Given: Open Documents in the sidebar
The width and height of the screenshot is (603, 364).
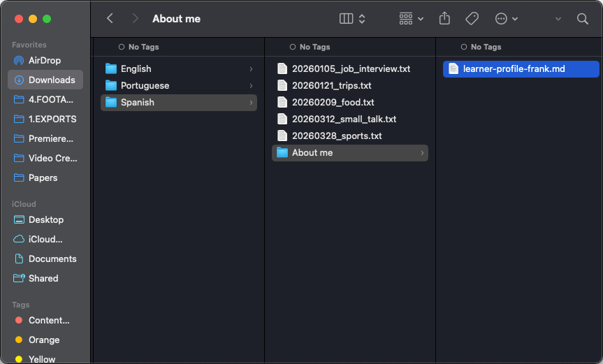Looking at the screenshot, I should 52,259.
